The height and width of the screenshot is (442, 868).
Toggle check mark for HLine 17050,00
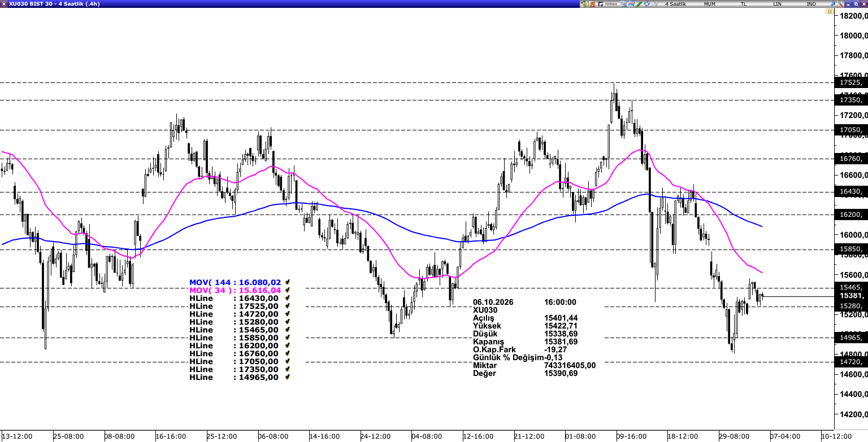point(288,361)
